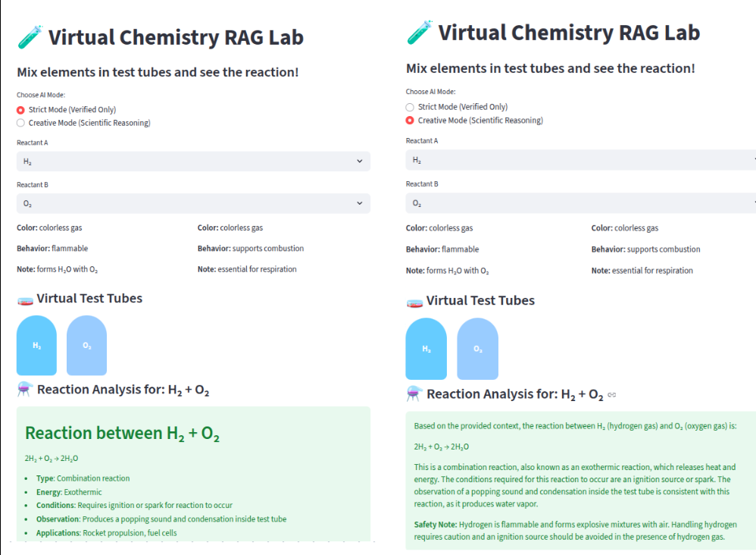The height and width of the screenshot is (555, 756).
Task: Click the anchor link icon after right Reaction Analysis heading
Action: [612, 395]
